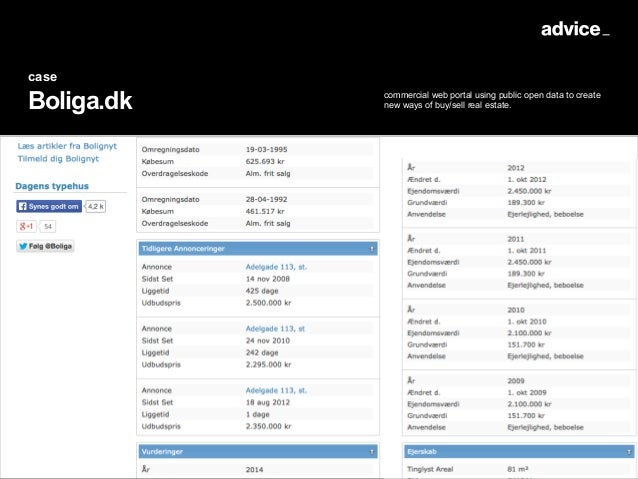This screenshot has height=479, width=638.
Task: Collapse the Tidligere Annonceringer panel arrow
Action: (x=371, y=249)
